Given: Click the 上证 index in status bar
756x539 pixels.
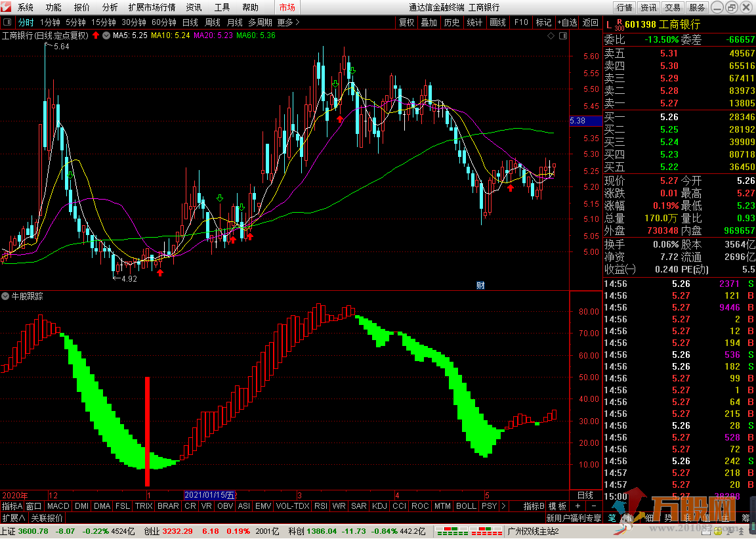Looking at the screenshot, I should [x=9, y=531].
